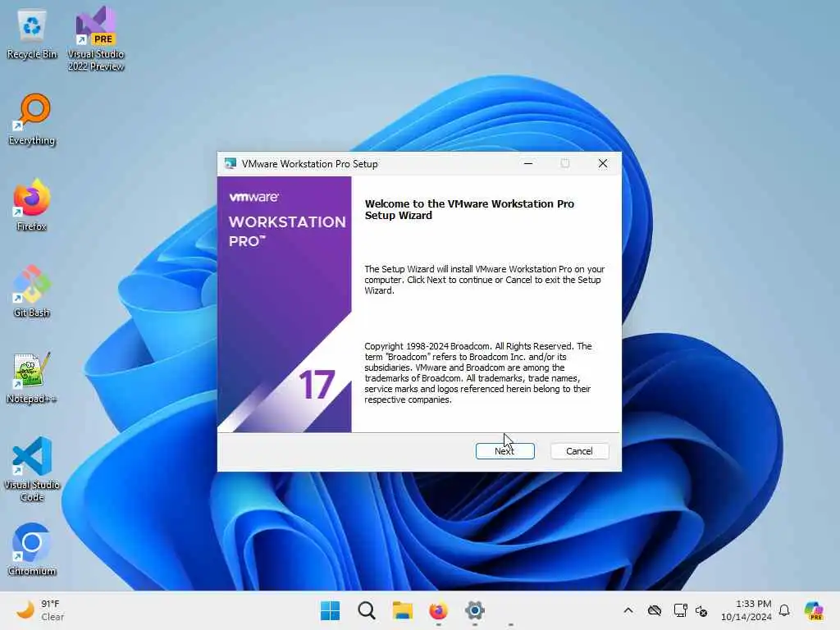Show hidden system tray icons
The height and width of the screenshot is (630, 840).
click(x=628, y=610)
